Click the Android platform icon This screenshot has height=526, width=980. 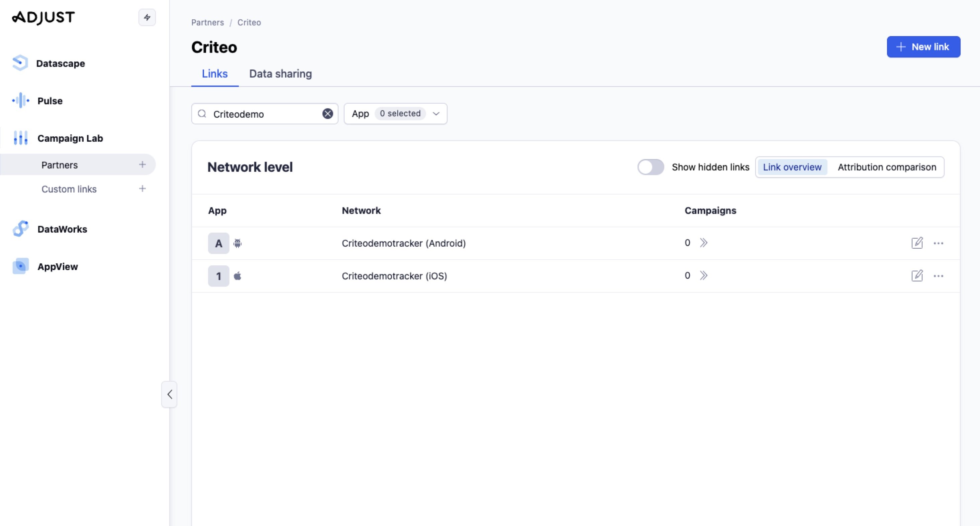click(x=237, y=243)
